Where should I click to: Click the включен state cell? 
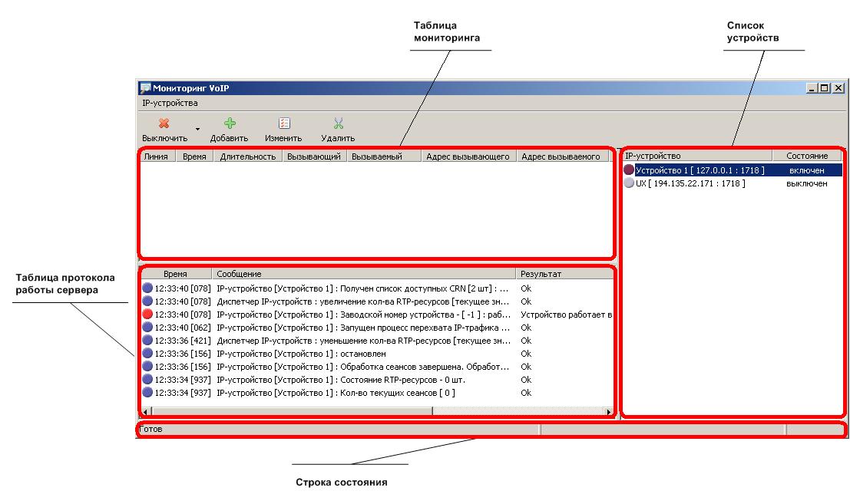coord(807,170)
